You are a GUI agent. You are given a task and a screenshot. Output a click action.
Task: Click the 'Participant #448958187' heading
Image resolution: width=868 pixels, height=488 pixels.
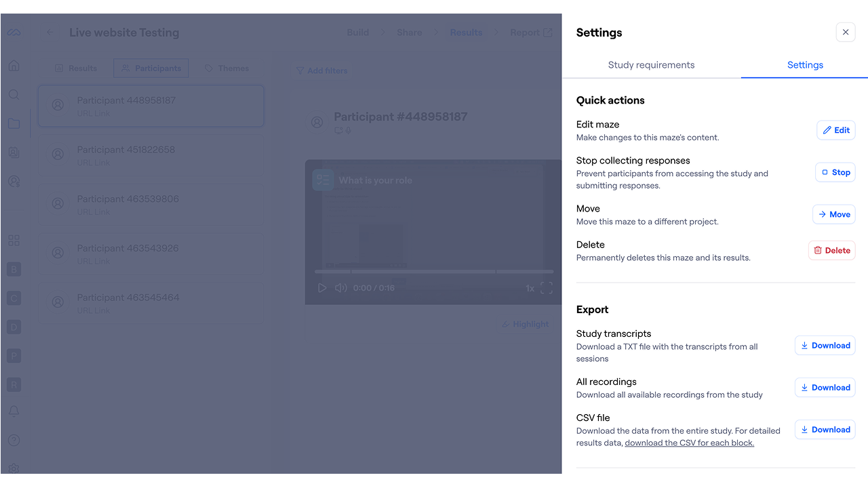click(401, 117)
